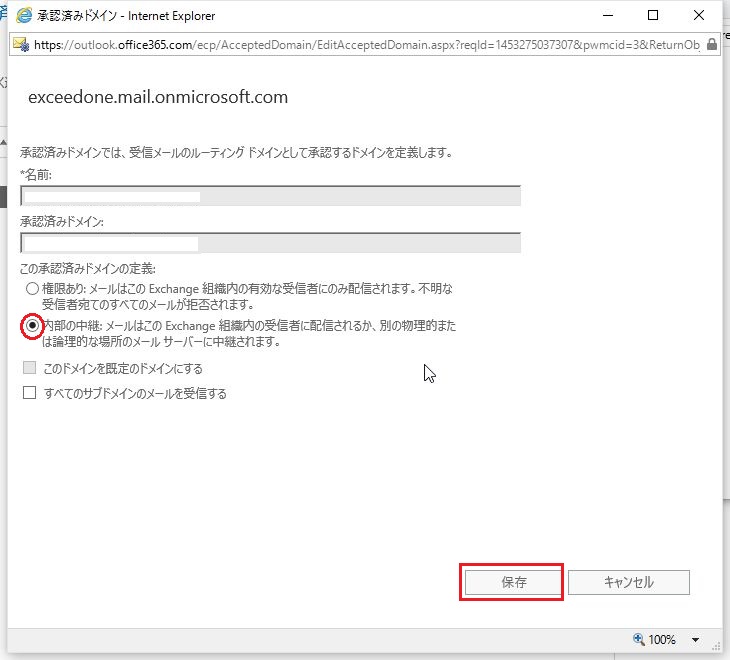Select the 権限あり radio option
The image size is (730, 660).
pos(32,289)
